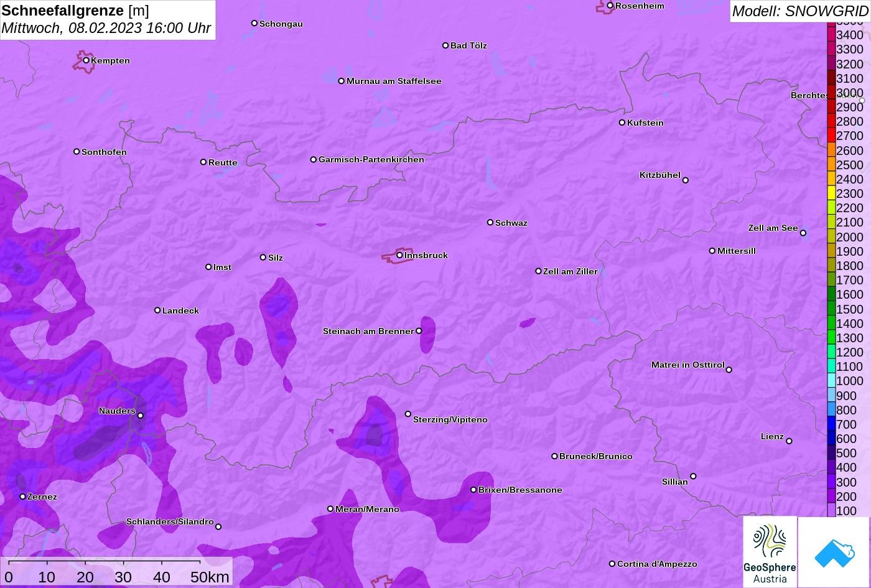Click the Schneefallgrenze [m] title
This screenshot has width=871, height=588.
tap(76, 11)
